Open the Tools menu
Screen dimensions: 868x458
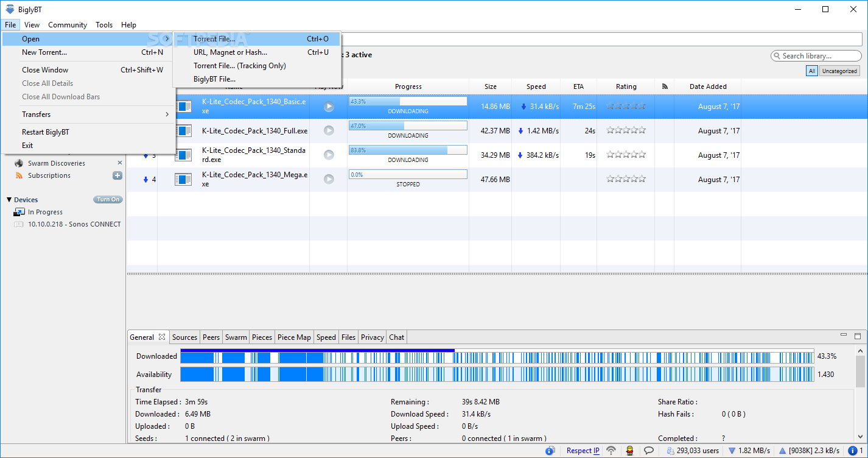[104, 25]
